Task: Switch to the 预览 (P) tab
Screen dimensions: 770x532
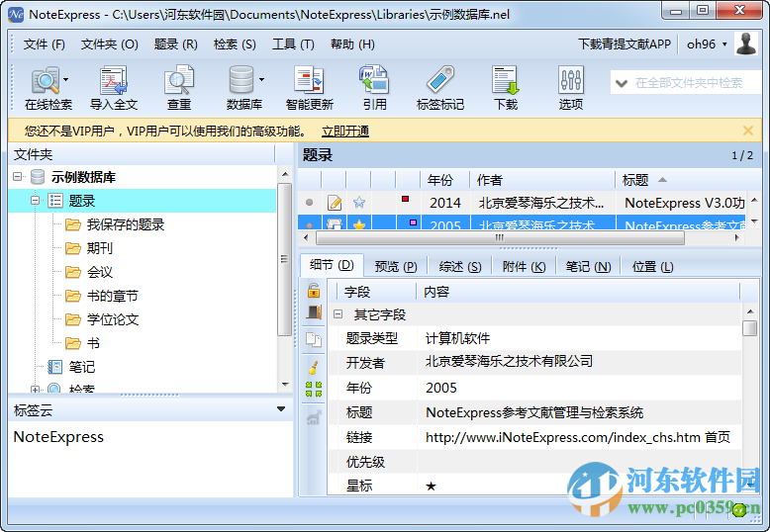Action: click(396, 266)
